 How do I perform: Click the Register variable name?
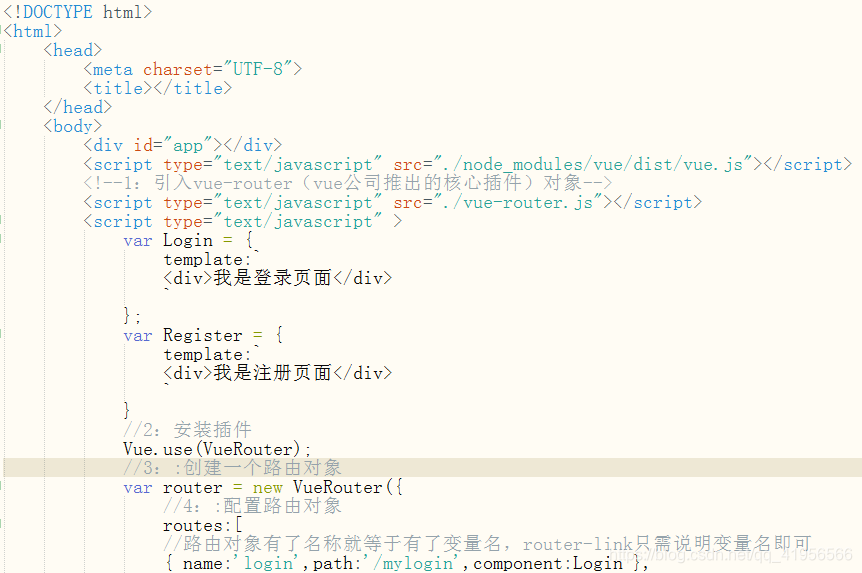coord(202,335)
